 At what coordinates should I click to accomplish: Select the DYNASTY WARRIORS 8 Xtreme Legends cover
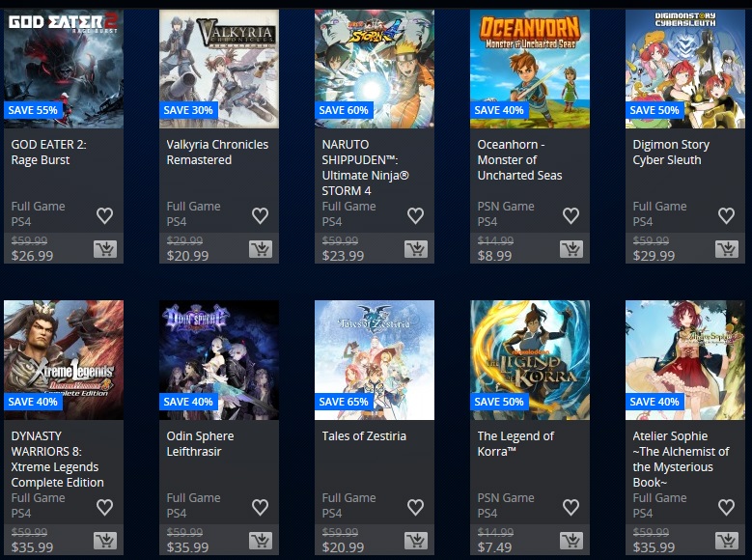[64, 360]
